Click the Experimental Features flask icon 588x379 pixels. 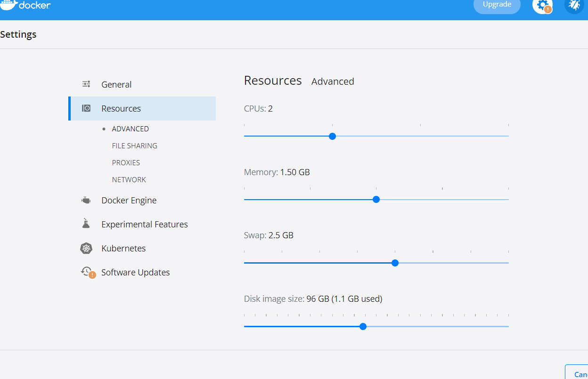coord(86,224)
